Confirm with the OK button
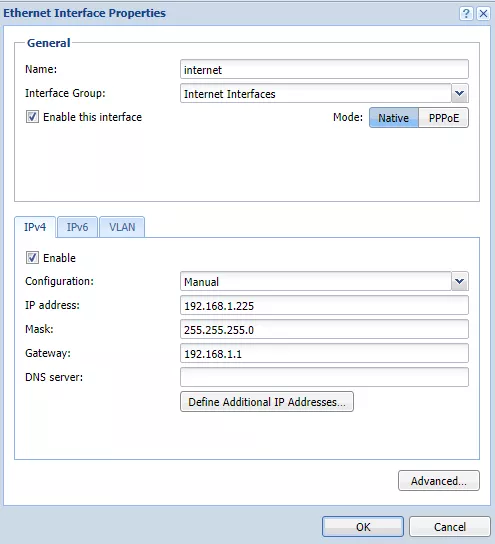Screen dimensions: 495x544 (363, 527)
